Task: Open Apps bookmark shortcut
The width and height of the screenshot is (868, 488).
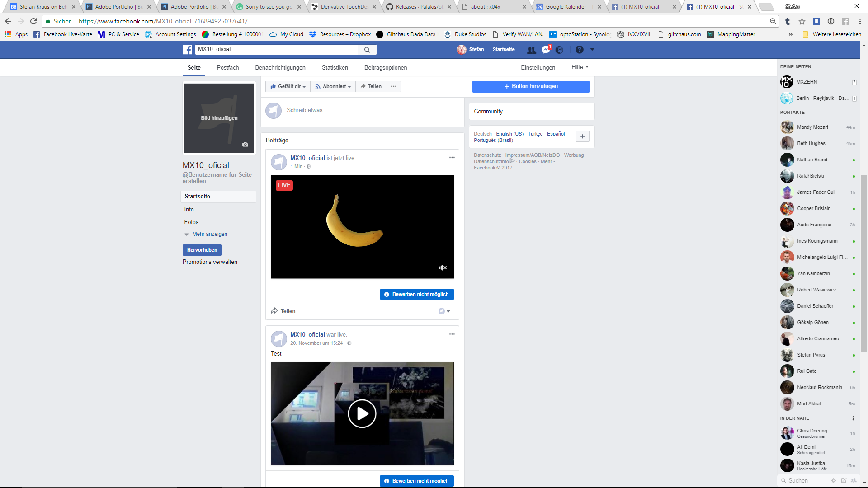Action: coord(16,34)
